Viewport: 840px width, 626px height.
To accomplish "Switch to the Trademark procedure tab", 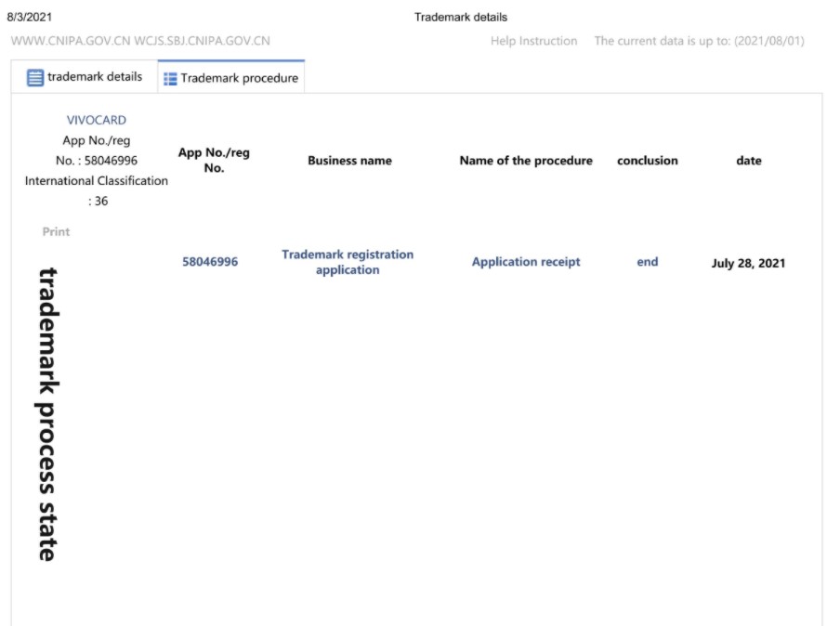I will click(231, 77).
